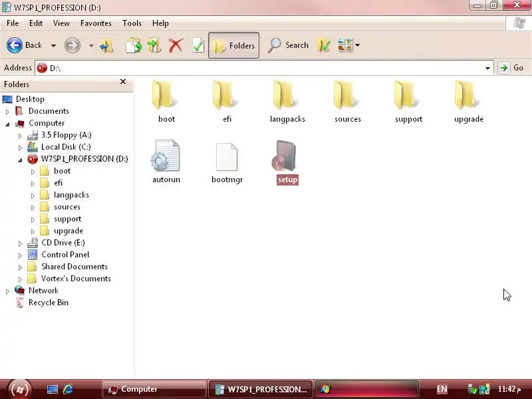Expand the Network tree node
The height and width of the screenshot is (399, 532).
pos(7,291)
